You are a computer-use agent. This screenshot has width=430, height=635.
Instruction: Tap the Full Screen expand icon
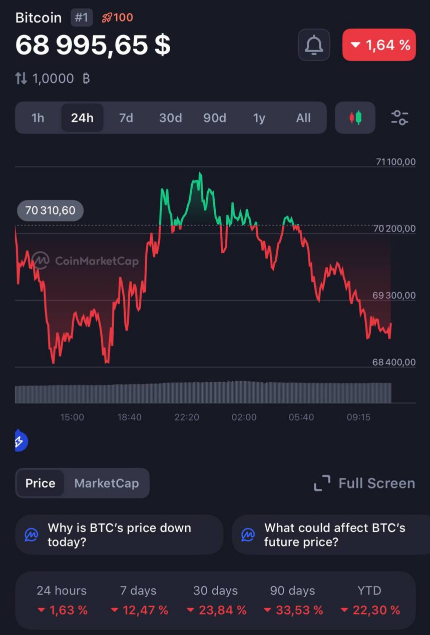(x=322, y=483)
